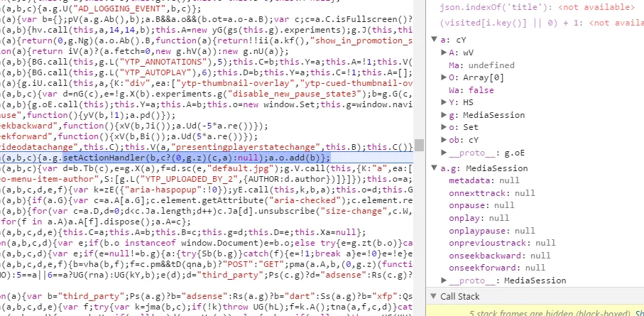The height and width of the screenshot is (316, 644).
Task: Select the 'Wa: false' property
Action: (471, 90)
